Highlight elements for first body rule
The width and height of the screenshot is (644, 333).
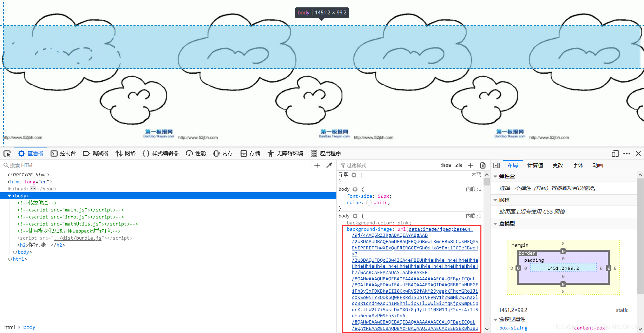point(355,189)
